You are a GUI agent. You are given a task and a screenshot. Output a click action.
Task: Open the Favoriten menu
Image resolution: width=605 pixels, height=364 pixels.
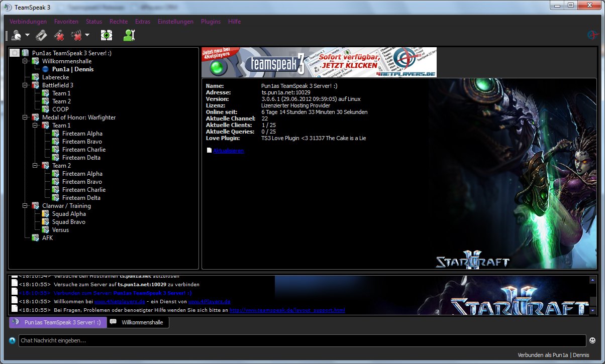66,22
